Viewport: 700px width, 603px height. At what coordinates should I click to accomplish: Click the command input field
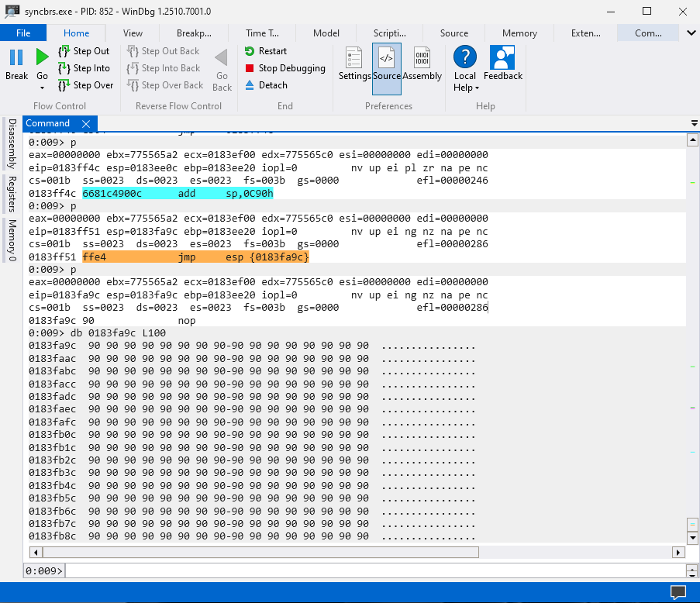372,570
